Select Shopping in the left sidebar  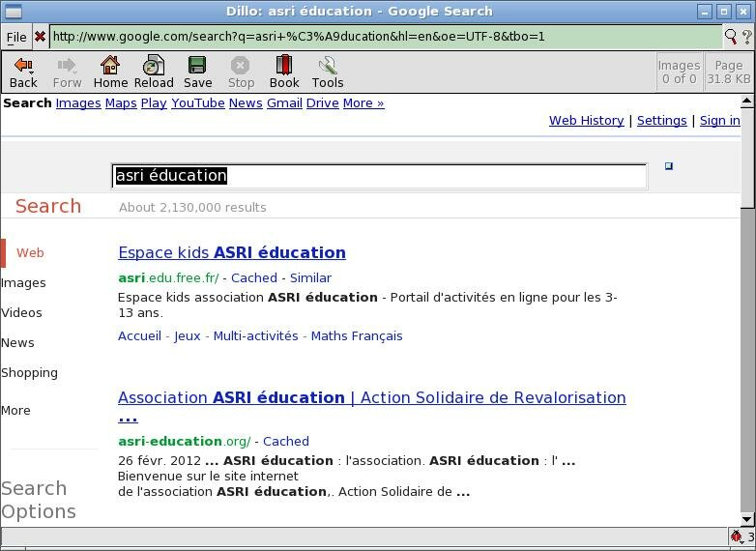click(x=29, y=373)
